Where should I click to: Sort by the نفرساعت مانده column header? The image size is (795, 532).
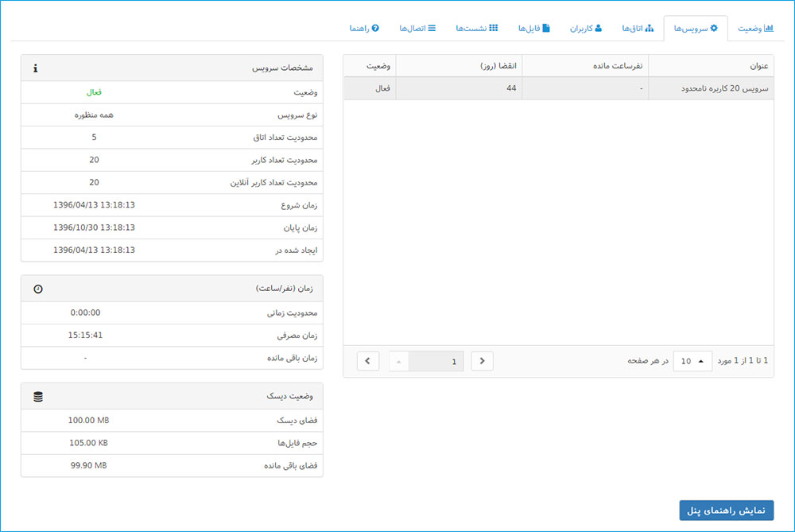585,66
